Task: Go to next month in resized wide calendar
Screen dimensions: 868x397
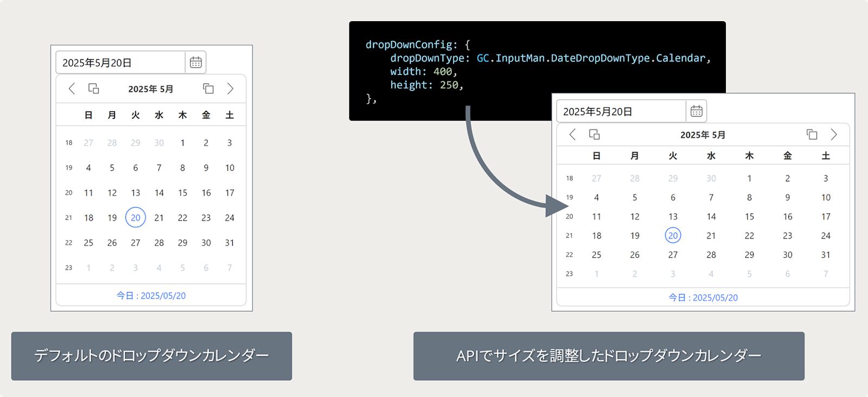Action: click(x=834, y=134)
